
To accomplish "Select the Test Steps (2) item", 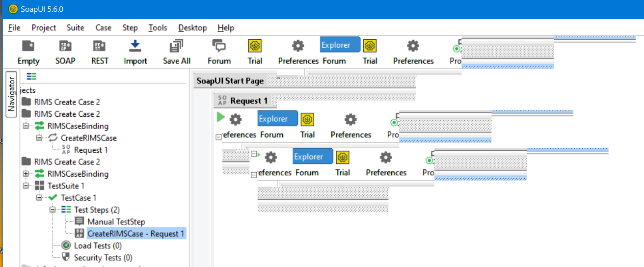I will coord(97,210).
